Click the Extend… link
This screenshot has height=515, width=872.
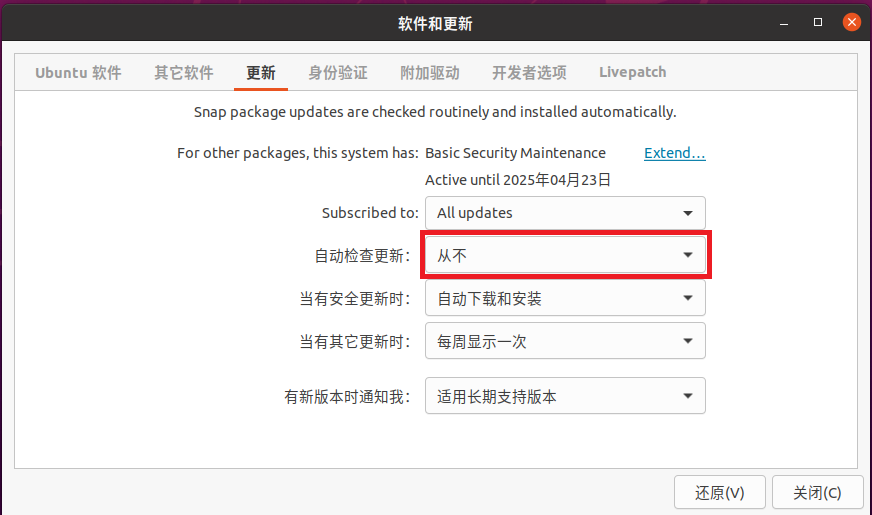coord(675,153)
